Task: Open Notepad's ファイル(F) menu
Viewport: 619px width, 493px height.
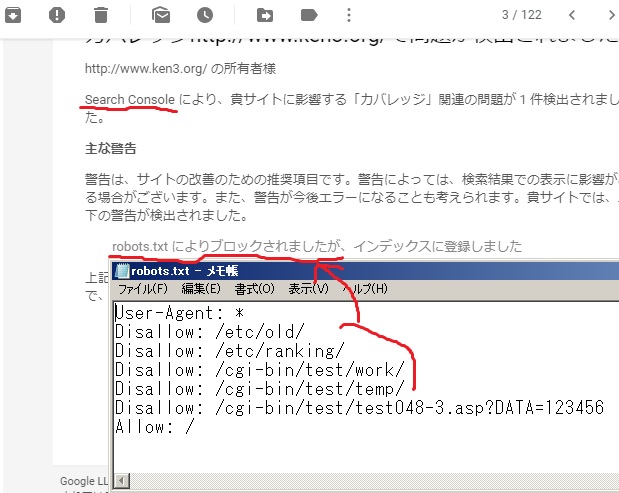Action: point(143,289)
